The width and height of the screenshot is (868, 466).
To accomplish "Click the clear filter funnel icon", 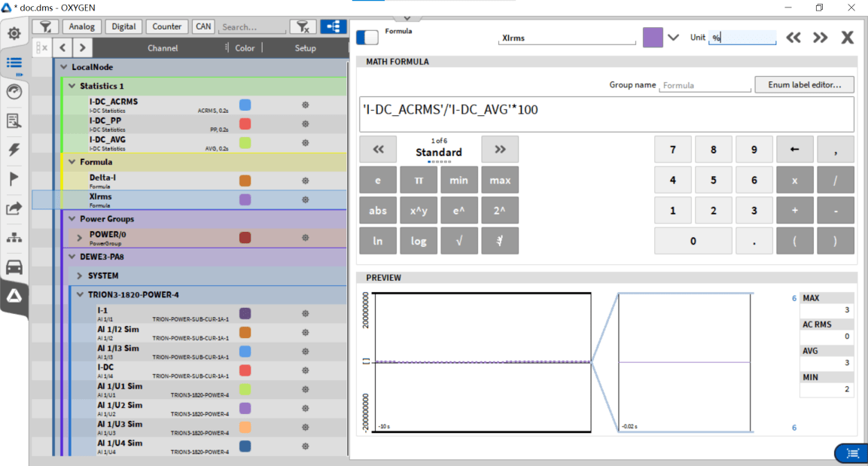I will pyautogui.click(x=303, y=27).
